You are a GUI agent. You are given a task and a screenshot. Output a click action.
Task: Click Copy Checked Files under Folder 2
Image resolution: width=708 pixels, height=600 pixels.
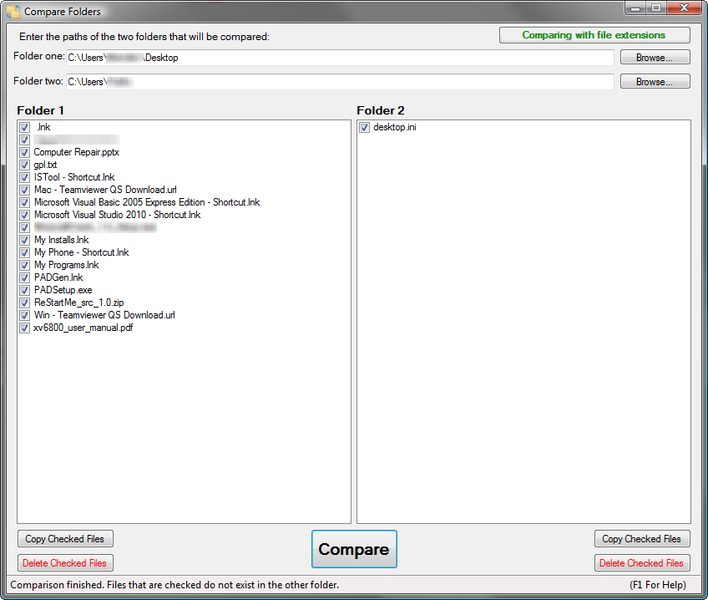(x=642, y=539)
